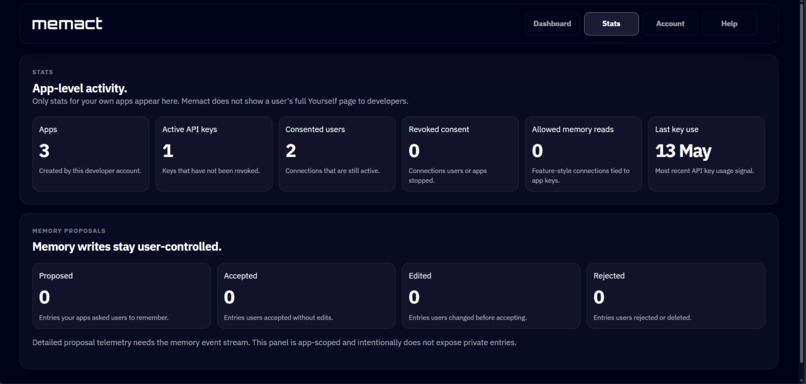
Task: Select the Allowed memory reads card
Action: [583, 154]
